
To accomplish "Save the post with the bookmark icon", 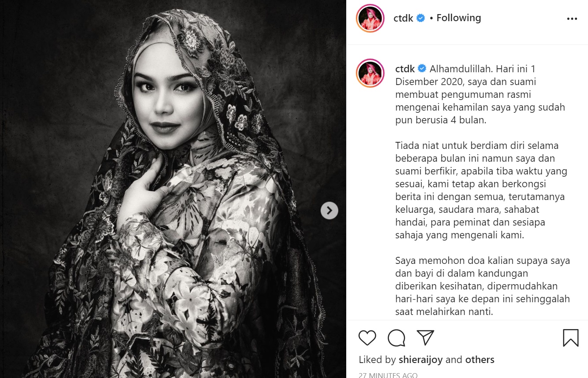I will (570, 338).
